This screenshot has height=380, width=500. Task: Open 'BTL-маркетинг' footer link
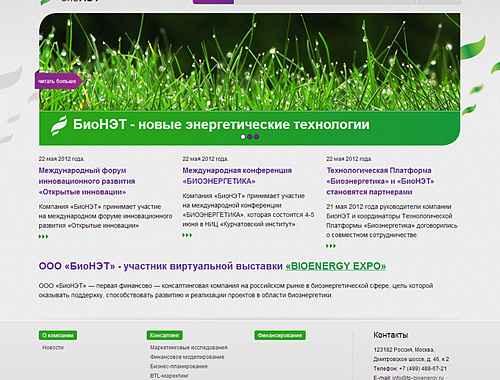169,376
